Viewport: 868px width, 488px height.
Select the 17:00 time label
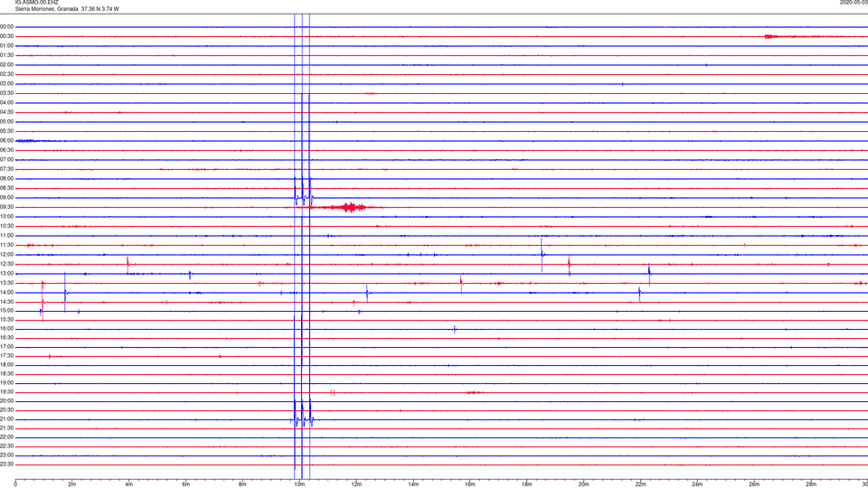(7, 347)
